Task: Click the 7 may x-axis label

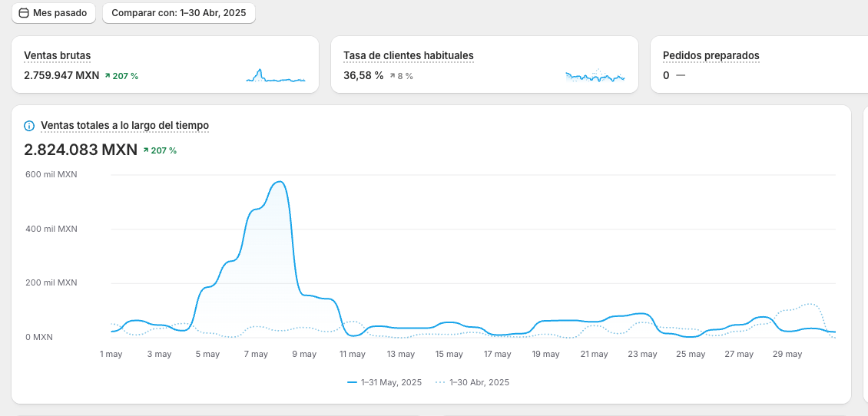Action: [x=256, y=355]
